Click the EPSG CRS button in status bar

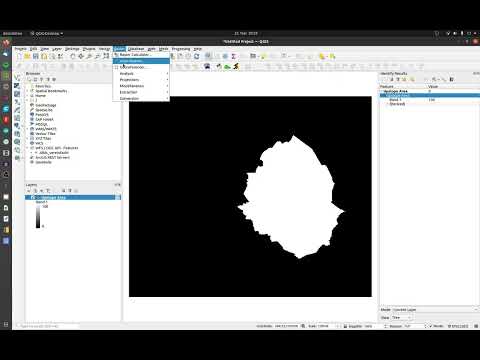coord(459,326)
